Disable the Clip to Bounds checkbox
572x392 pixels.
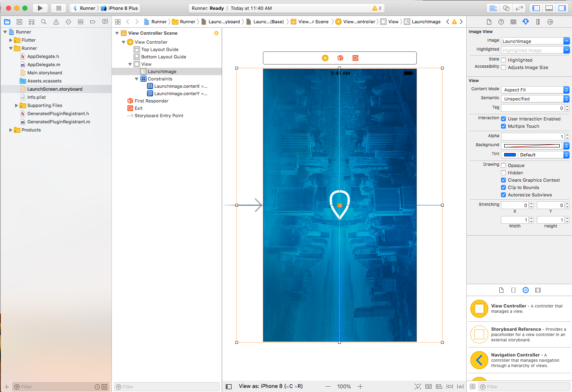click(x=503, y=187)
